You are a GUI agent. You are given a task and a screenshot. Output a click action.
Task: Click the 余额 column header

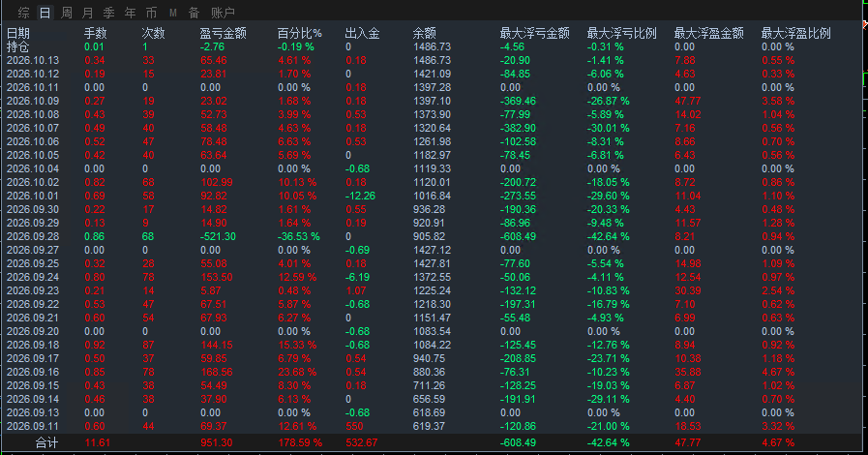click(x=425, y=33)
